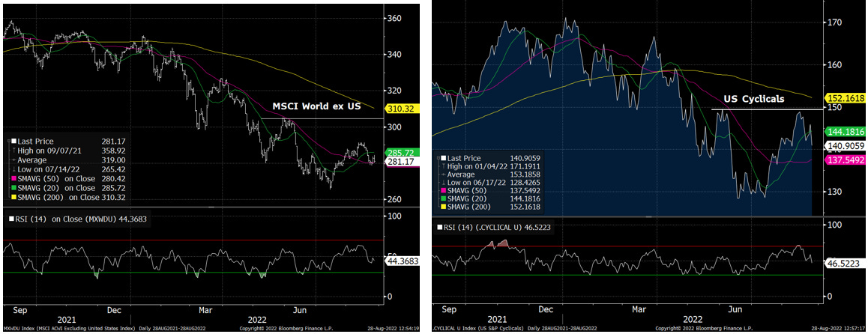Select the 'US Cyclicals' annotation
Image resolution: width=868 pixels, height=334 pixels.
tap(755, 100)
